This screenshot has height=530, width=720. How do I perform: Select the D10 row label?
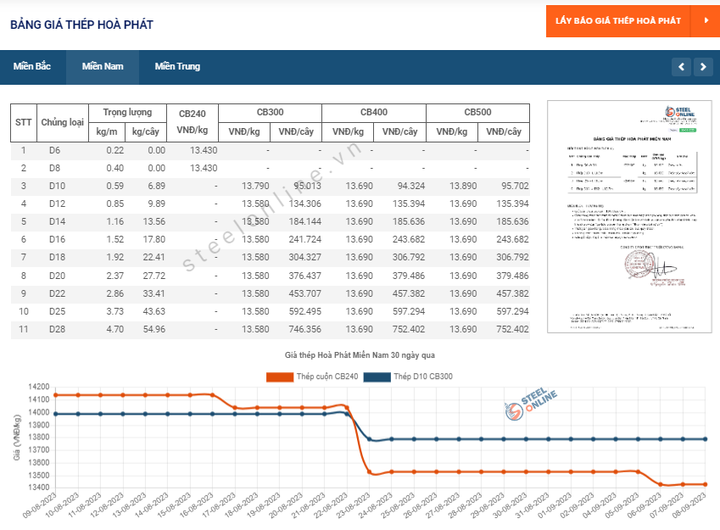click(57, 186)
